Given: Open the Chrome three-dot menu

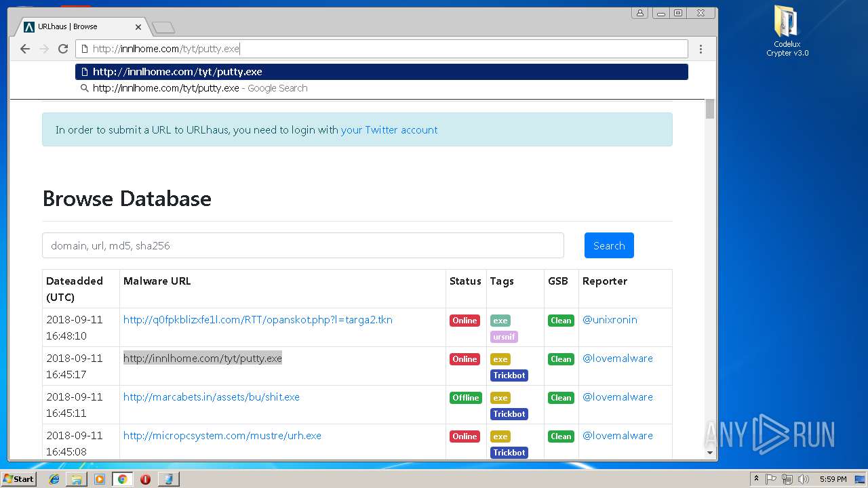Looking at the screenshot, I should click(x=701, y=49).
